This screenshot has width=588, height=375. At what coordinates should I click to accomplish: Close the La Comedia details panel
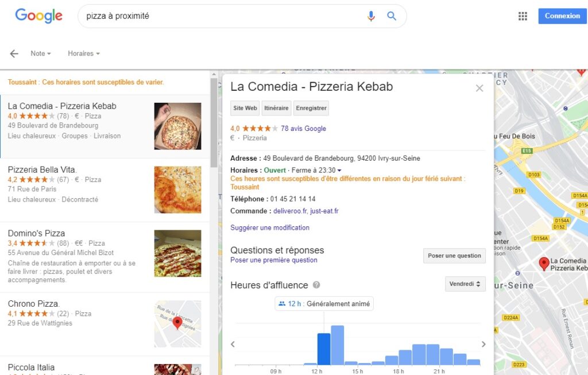tap(479, 88)
